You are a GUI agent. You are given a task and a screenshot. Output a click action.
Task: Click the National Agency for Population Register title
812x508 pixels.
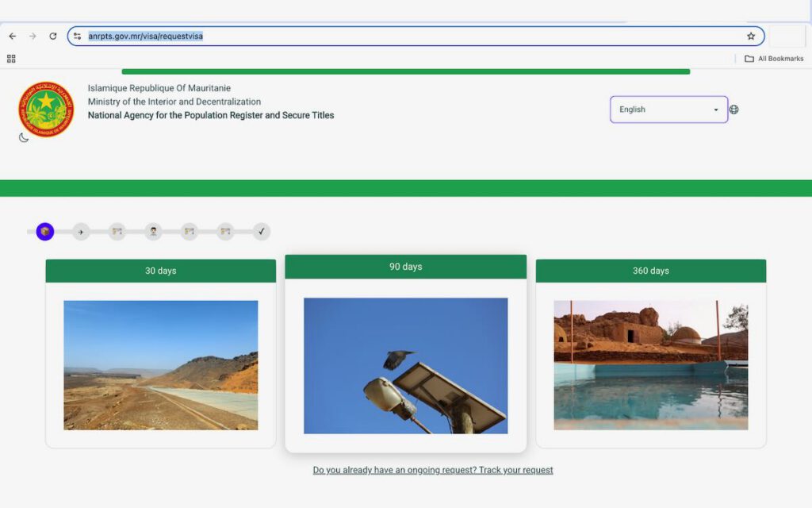click(211, 115)
